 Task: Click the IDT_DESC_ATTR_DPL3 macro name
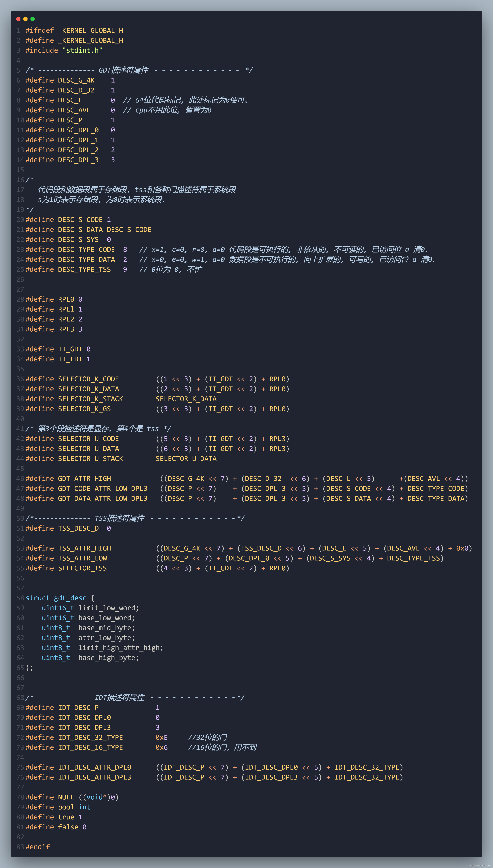pyautogui.click(x=95, y=777)
